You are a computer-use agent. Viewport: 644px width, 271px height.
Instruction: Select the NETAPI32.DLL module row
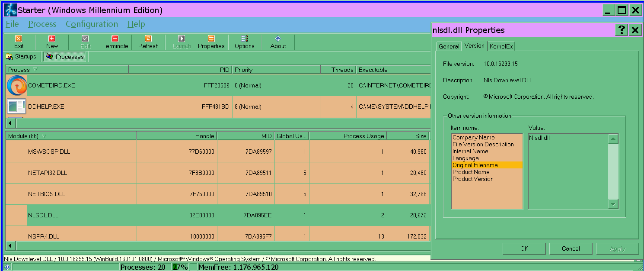pyautogui.click(x=217, y=173)
